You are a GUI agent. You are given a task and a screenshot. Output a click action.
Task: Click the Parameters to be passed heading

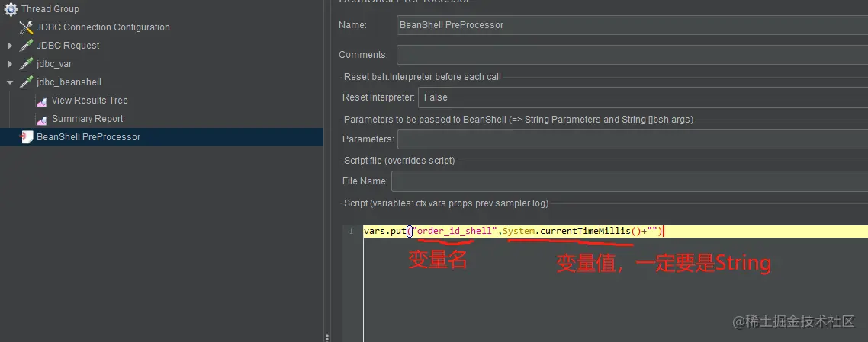[519, 120]
